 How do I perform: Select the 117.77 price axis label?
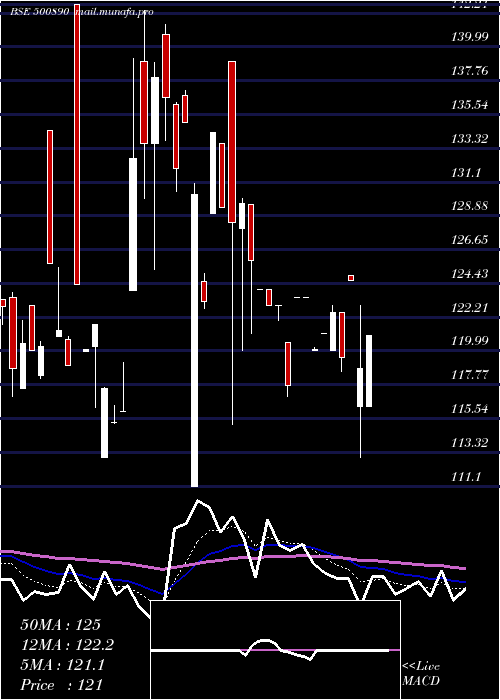coord(470,375)
